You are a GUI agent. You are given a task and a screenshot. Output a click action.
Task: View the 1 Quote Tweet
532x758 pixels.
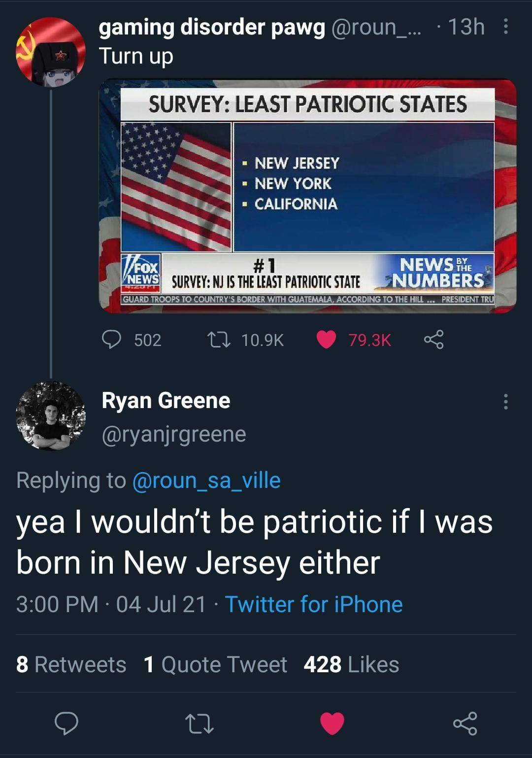coord(215,664)
